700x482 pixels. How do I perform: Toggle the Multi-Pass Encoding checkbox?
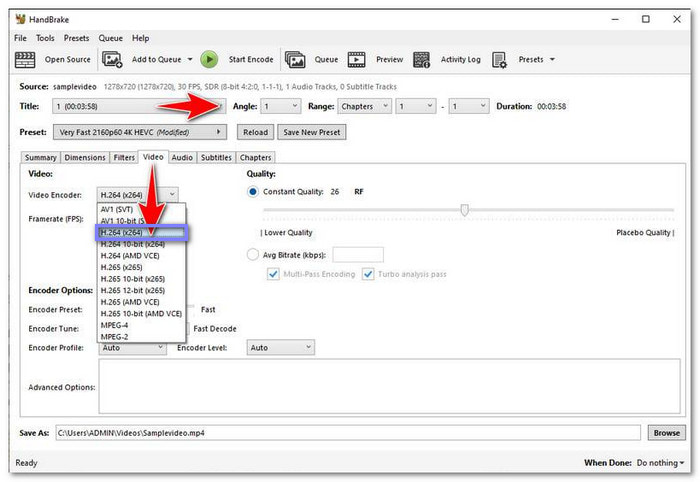tap(273, 274)
